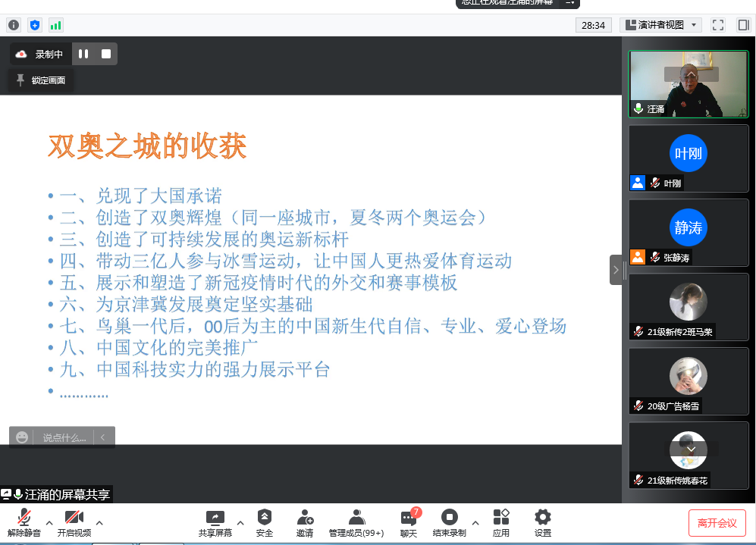The width and height of the screenshot is (756, 545).
Task: Open 管理成员(99+) participant list
Action: point(356,522)
